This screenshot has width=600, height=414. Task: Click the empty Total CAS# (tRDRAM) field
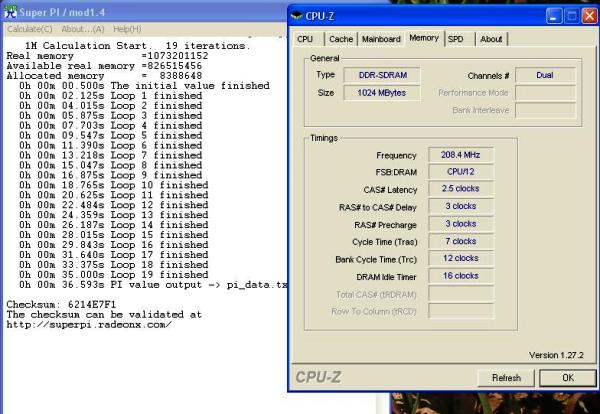(x=461, y=294)
